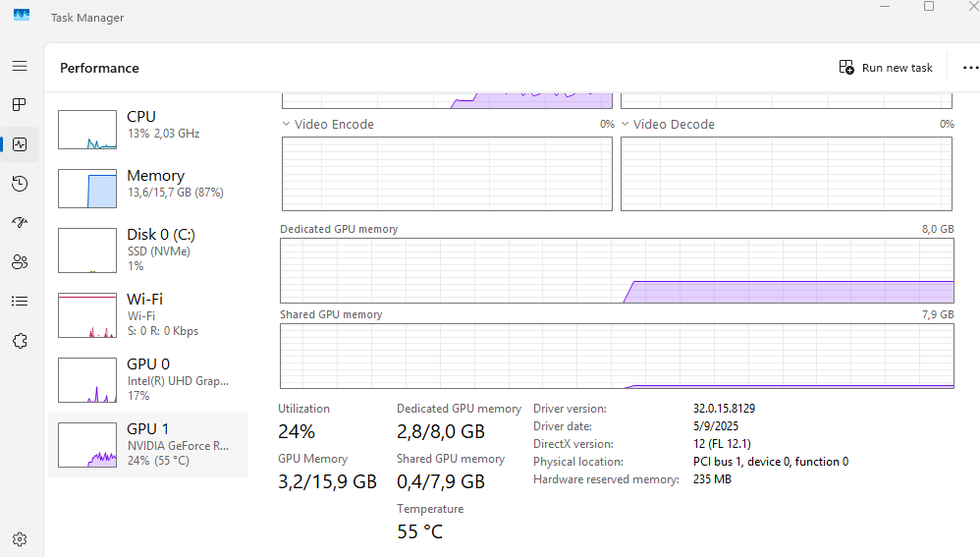The width and height of the screenshot is (980, 557).
Task: Select CPU in the performance list
Action: coord(147,125)
